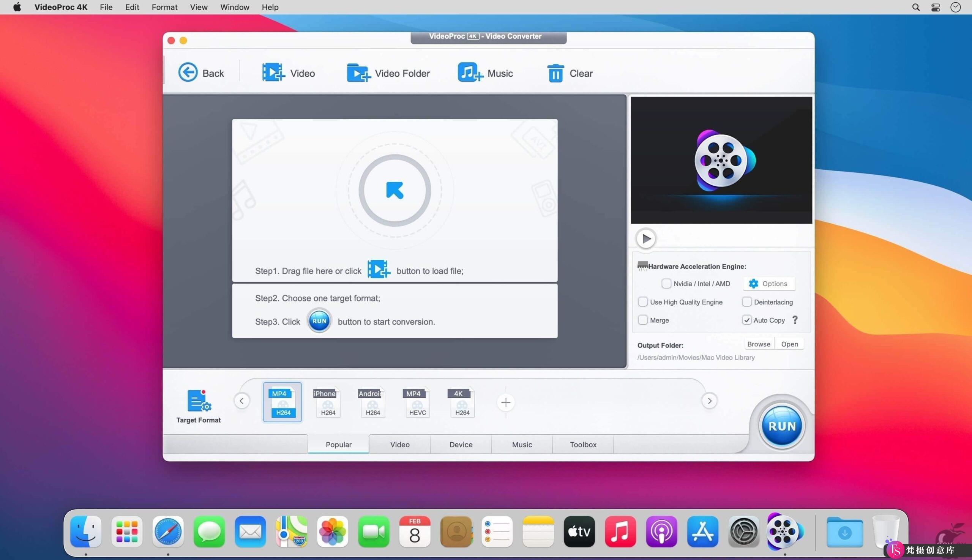Viewport: 972px width, 560px height.
Task: Select the MP4 H264 target format
Action: tap(282, 402)
